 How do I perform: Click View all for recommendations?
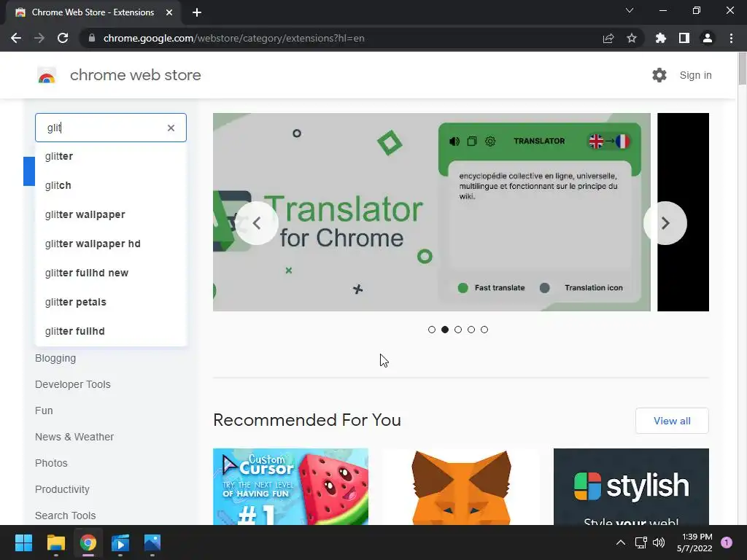[x=672, y=421]
